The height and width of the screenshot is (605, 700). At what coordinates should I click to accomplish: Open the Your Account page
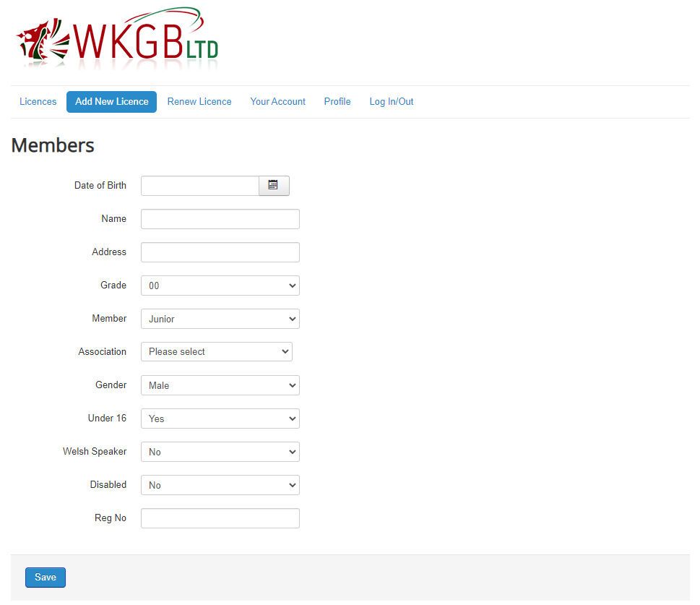[x=277, y=102]
